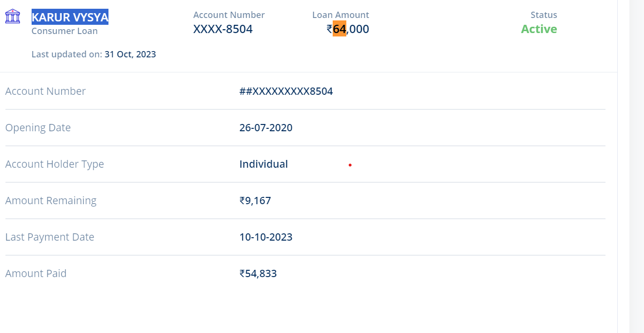
Task: Click the bank building icon
Action: [x=13, y=17]
